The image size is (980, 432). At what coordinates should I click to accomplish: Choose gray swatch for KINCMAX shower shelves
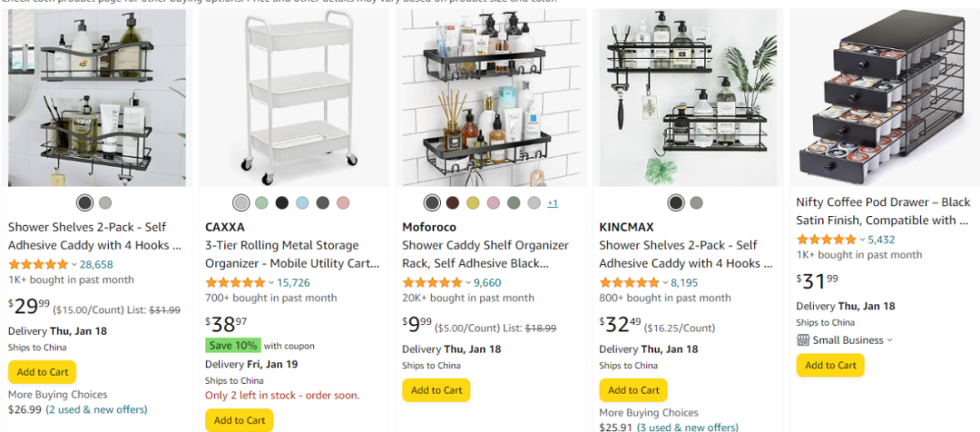pyautogui.click(x=696, y=202)
